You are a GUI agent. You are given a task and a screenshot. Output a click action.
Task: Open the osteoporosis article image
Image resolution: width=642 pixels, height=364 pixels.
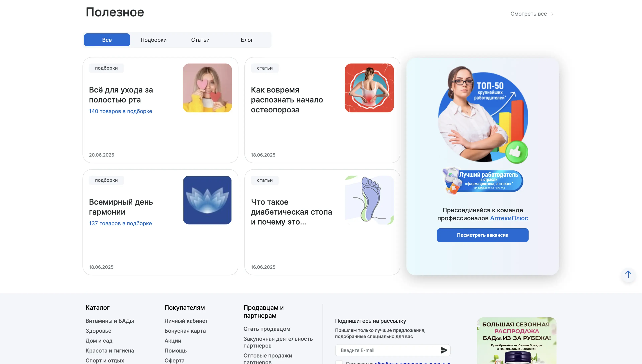[369, 88]
